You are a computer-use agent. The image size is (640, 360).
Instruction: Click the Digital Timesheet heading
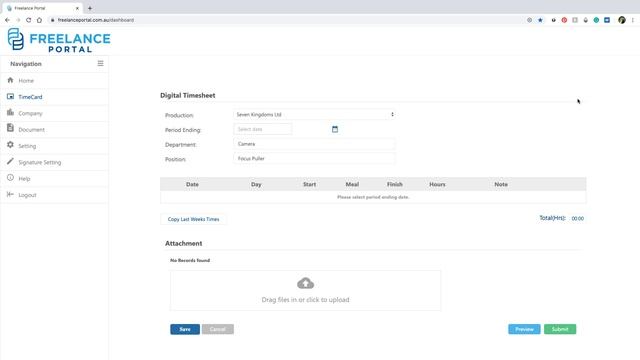coord(188,96)
